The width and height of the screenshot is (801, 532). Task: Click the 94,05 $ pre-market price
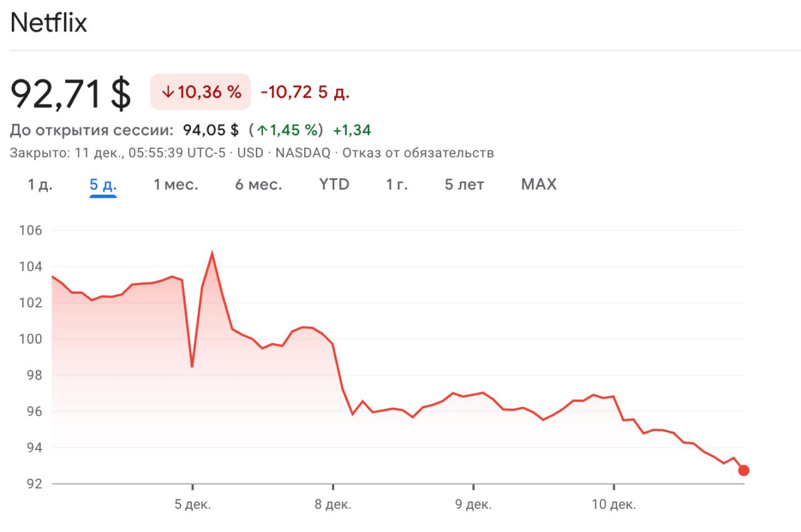tap(211, 130)
